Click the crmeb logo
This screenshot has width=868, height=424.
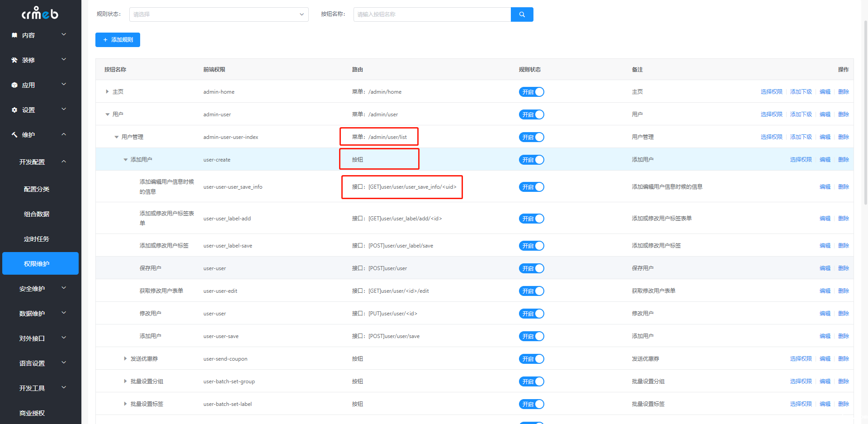pyautogui.click(x=40, y=14)
